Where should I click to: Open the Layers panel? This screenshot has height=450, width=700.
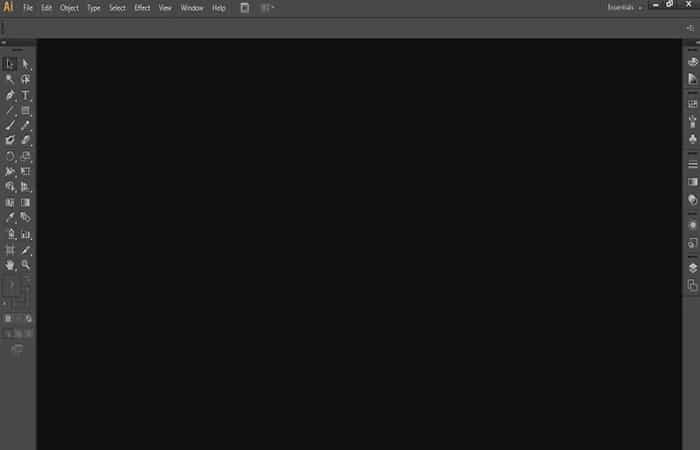[692, 268]
